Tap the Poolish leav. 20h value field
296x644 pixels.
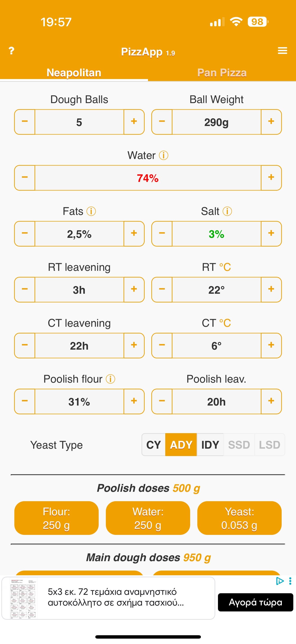pos(216,401)
